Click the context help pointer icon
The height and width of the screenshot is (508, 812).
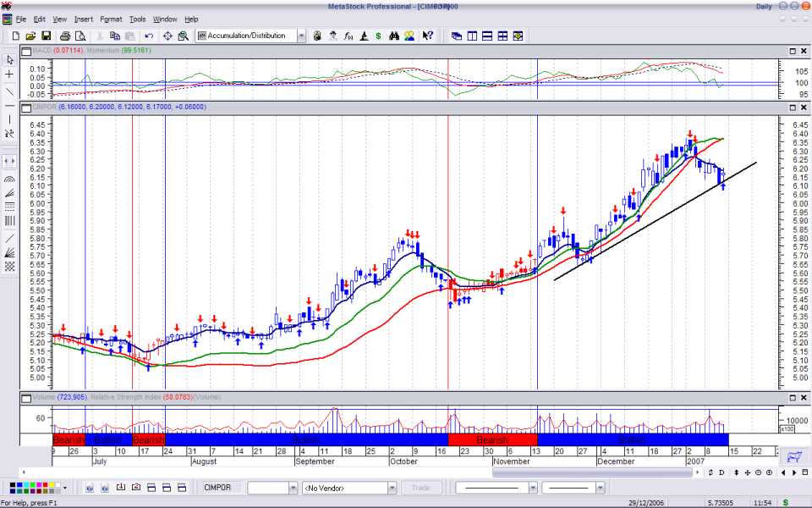[x=427, y=36]
